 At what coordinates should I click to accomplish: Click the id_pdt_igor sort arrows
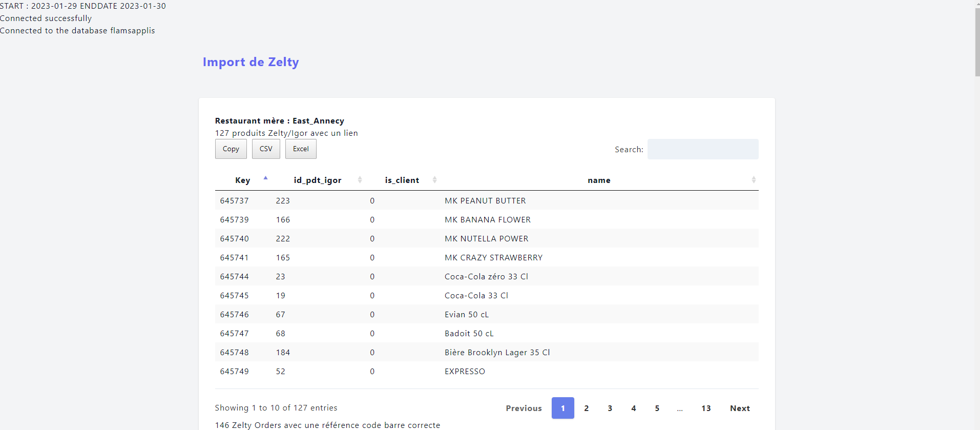click(360, 180)
